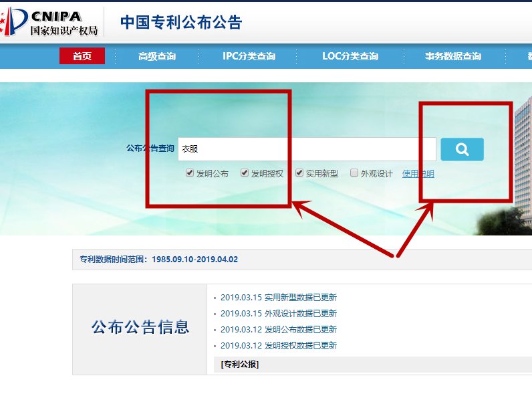Screen dimensions: 532x394
Task: Click the 中国专利公布公告 site title
Action: pos(180,22)
